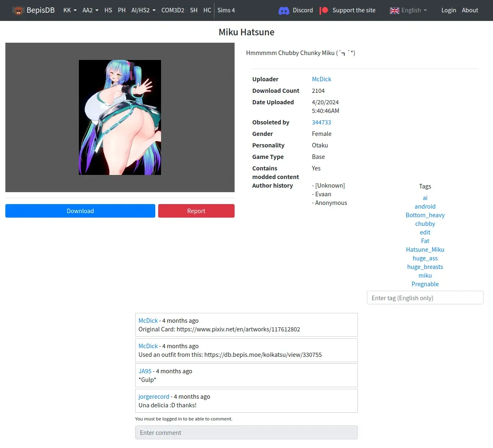Open the obsoleted by 344733 link
This screenshot has height=448, width=493.
click(x=321, y=122)
